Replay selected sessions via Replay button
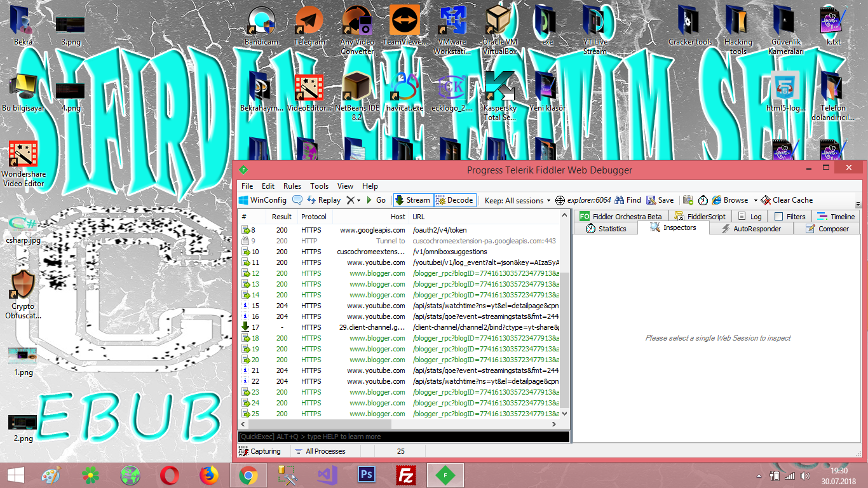This screenshot has width=868, height=488. coord(324,200)
